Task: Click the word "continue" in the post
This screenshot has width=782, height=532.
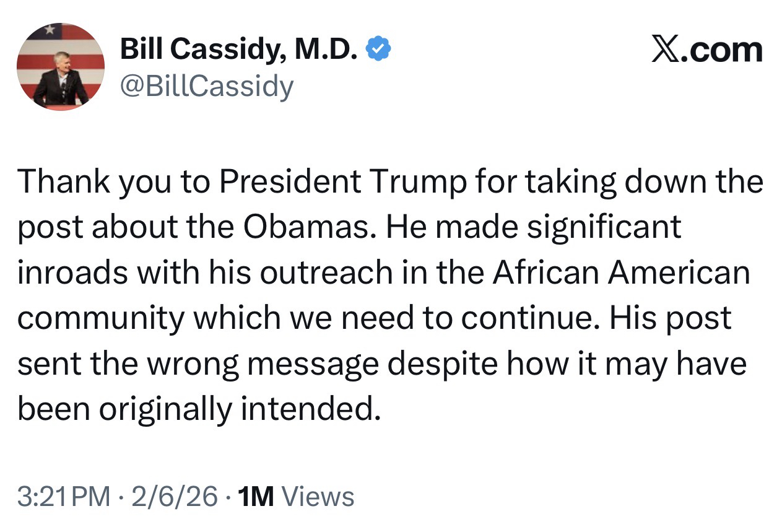Action: [530, 318]
